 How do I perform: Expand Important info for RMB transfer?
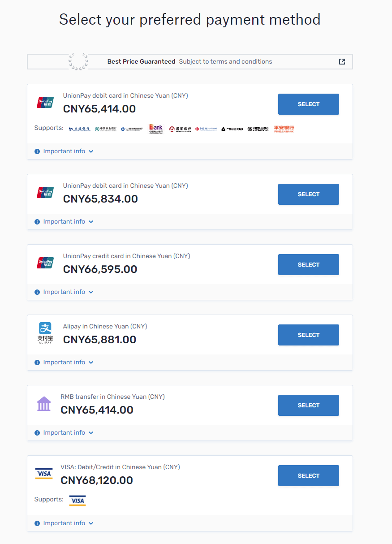click(x=64, y=433)
